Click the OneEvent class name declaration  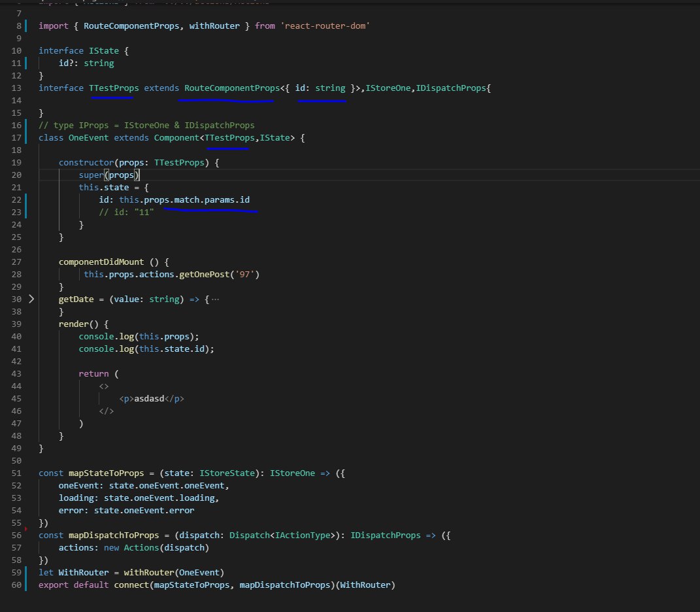[88, 137]
